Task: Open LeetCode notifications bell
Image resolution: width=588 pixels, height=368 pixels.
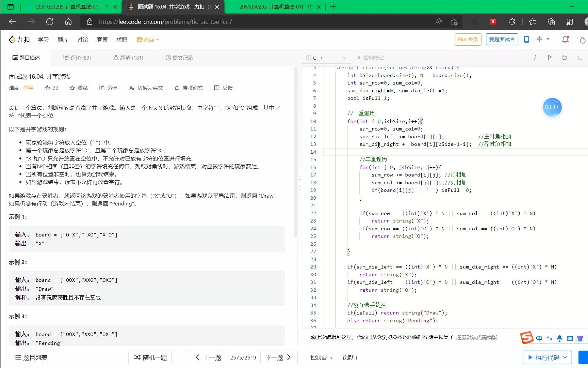Action: (x=565, y=40)
